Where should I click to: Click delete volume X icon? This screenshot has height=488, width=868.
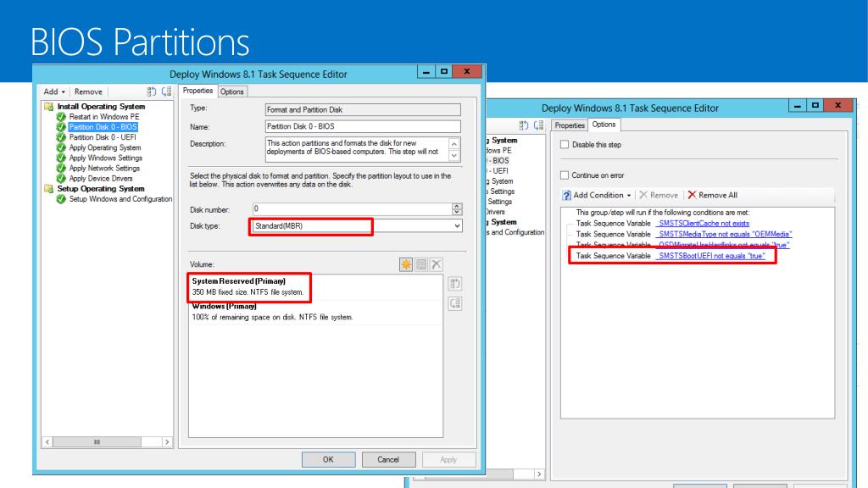pyautogui.click(x=437, y=264)
